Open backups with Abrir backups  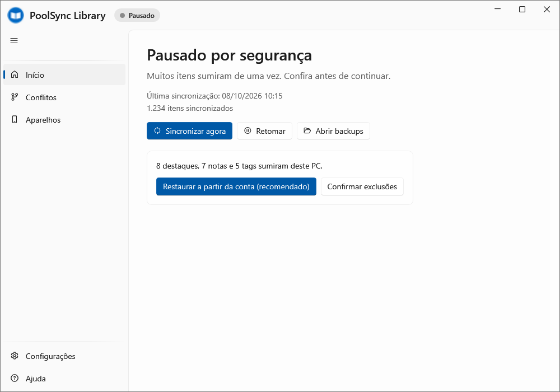point(333,131)
